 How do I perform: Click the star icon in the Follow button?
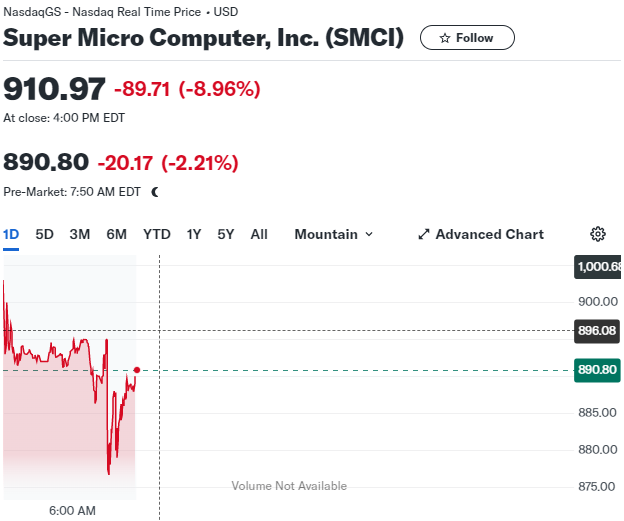[x=445, y=38]
